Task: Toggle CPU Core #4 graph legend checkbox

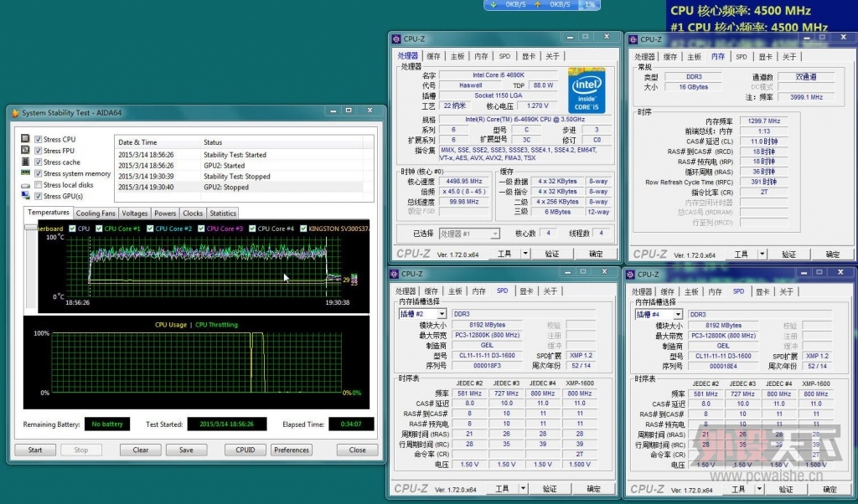Action: point(252,229)
